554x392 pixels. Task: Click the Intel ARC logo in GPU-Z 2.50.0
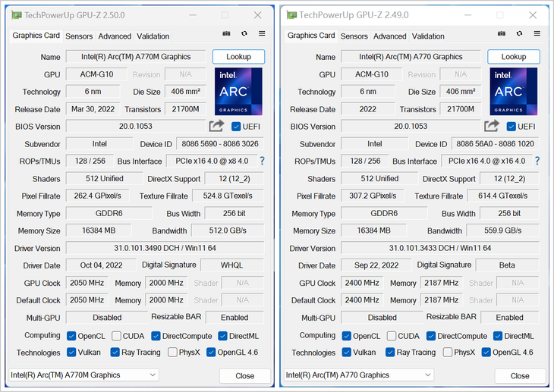tap(238, 92)
